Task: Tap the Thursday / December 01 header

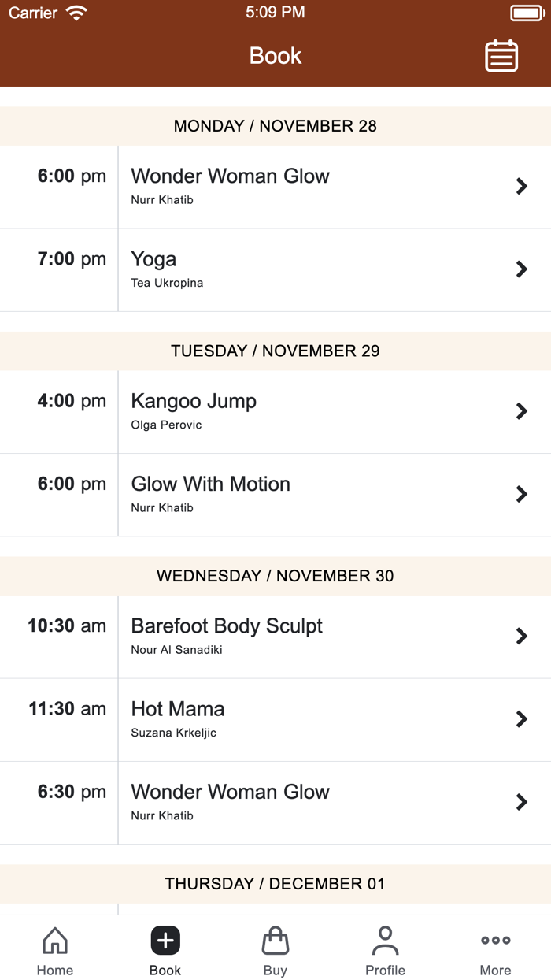Action: (x=275, y=884)
